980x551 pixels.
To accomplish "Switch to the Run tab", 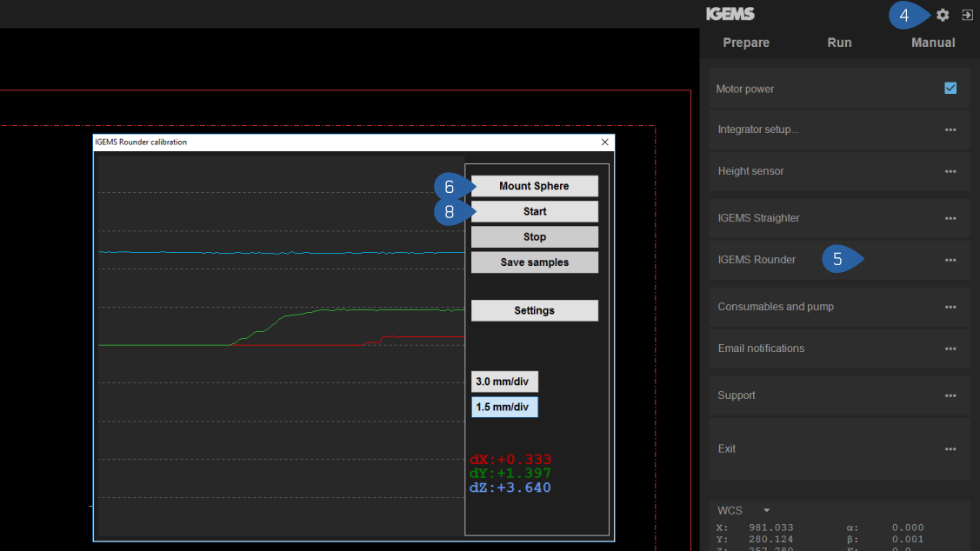I will coord(839,43).
